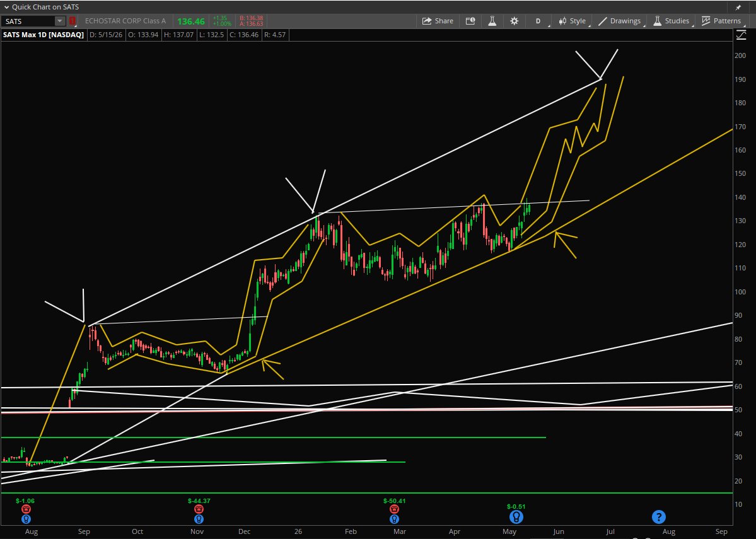The width and height of the screenshot is (756, 539).
Task: Click the pin icon in the title bar
Action: (738, 7)
